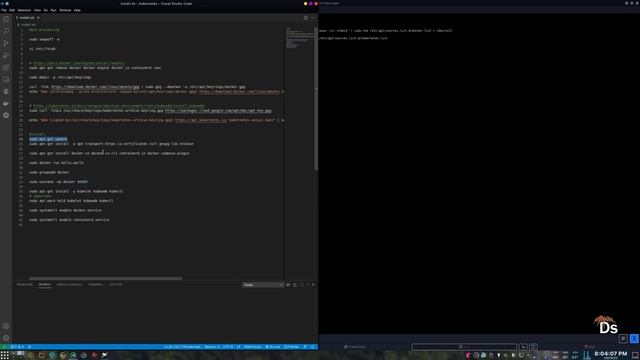This screenshot has height=360, width=640.
Task: Click the editor vertical scrollbar
Action: 316,98
